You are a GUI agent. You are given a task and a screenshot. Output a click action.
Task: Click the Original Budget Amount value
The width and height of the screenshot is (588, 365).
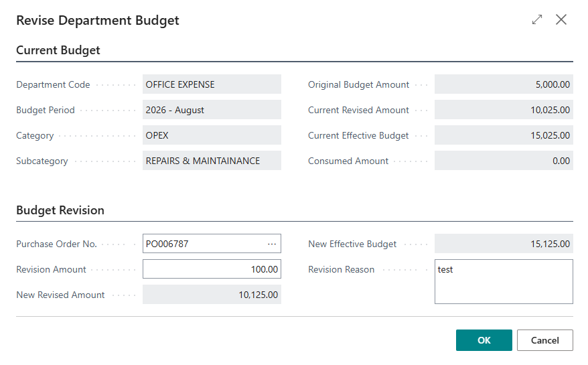504,84
